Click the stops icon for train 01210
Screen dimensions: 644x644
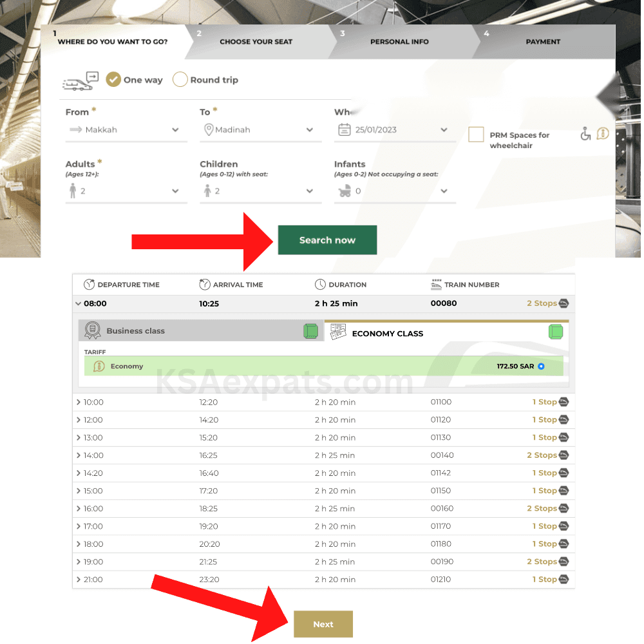(564, 579)
